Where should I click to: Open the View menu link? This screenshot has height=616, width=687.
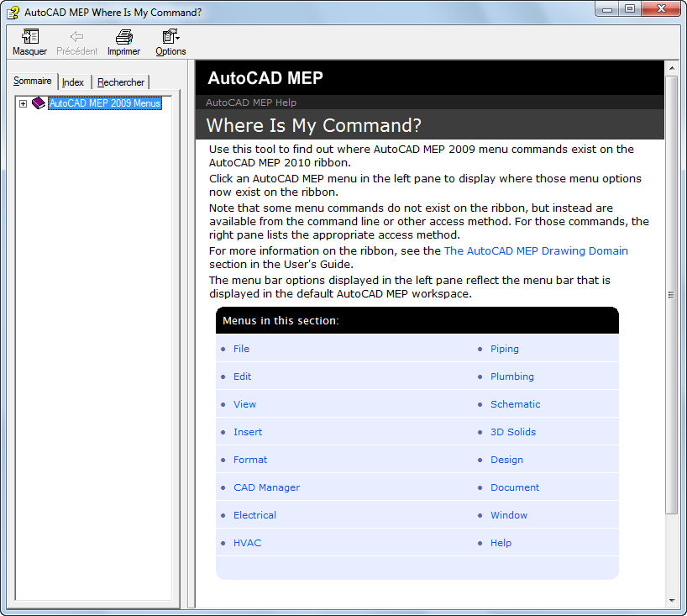tap(244, 403)
